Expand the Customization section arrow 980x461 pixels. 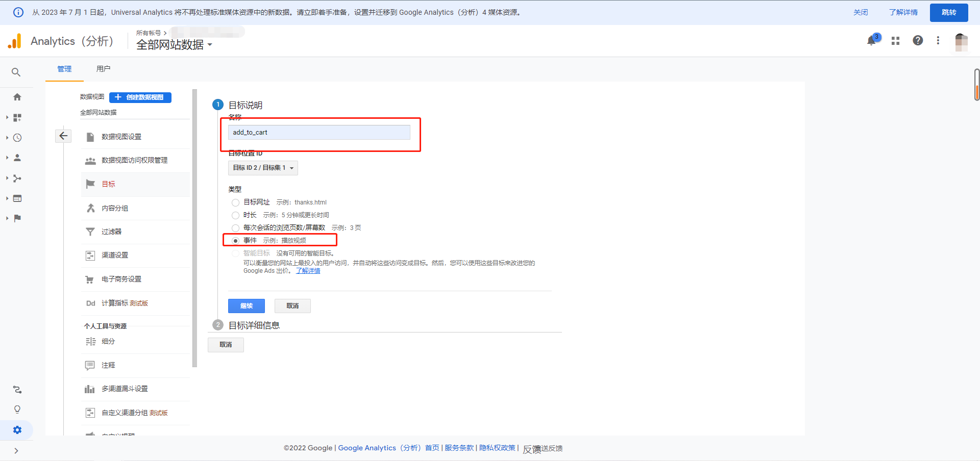click(x=7, y=117)
